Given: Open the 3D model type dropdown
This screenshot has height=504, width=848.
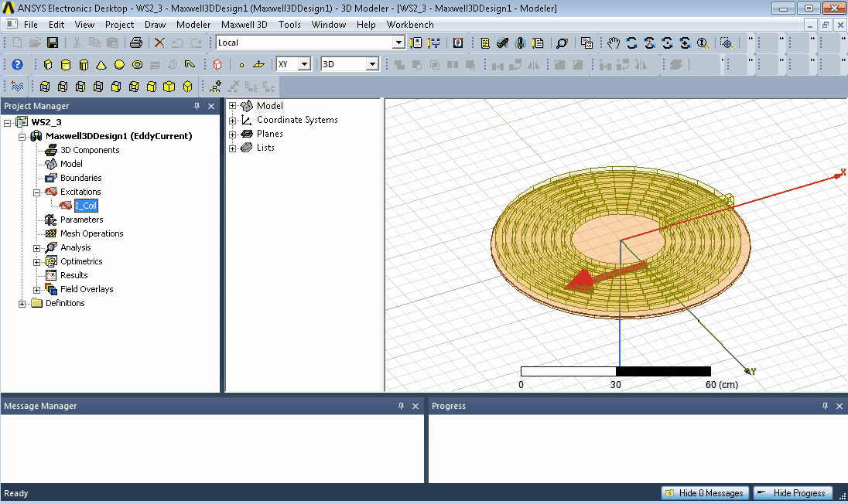Looking at the screenshot, I should click(372, 64).
